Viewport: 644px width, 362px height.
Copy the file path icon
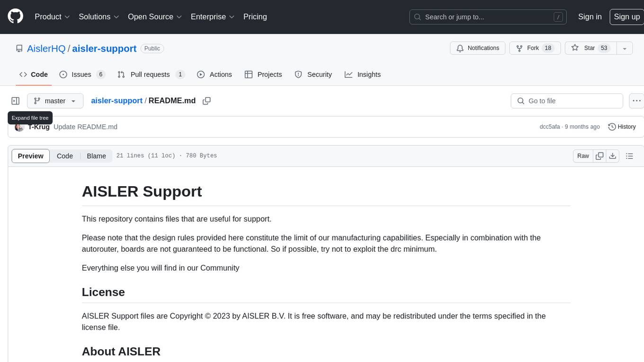(x=206, y=101)
